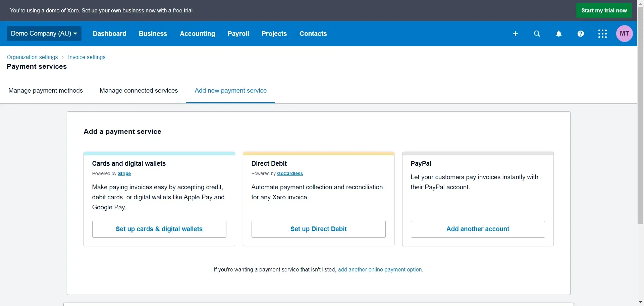Viewport: 644px width, 306px height.
Task: Switch to Manage connected services tab
Action: [139, 91]
